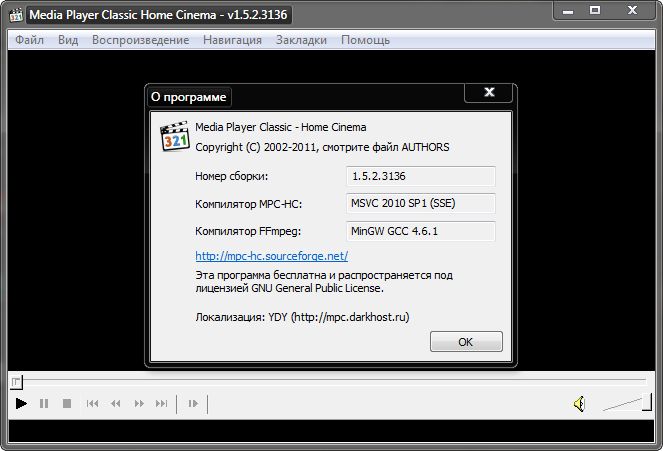Screen dimensions: 663x451
Task: Skip to next track icon
Action: [x=162, y=404]
